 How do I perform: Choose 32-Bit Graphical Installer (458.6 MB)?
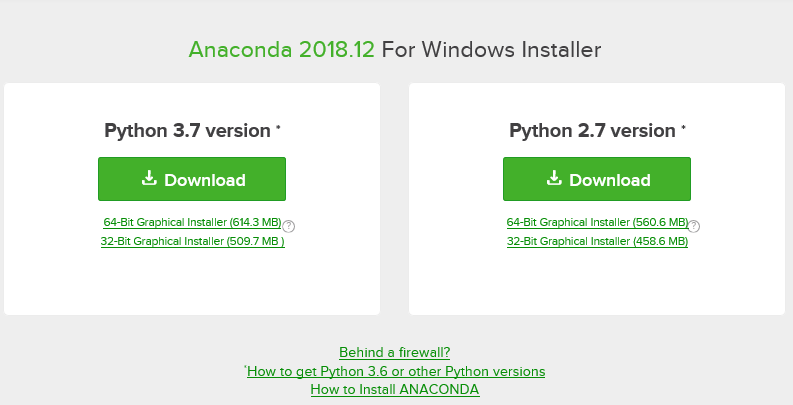tap(597, 241)
